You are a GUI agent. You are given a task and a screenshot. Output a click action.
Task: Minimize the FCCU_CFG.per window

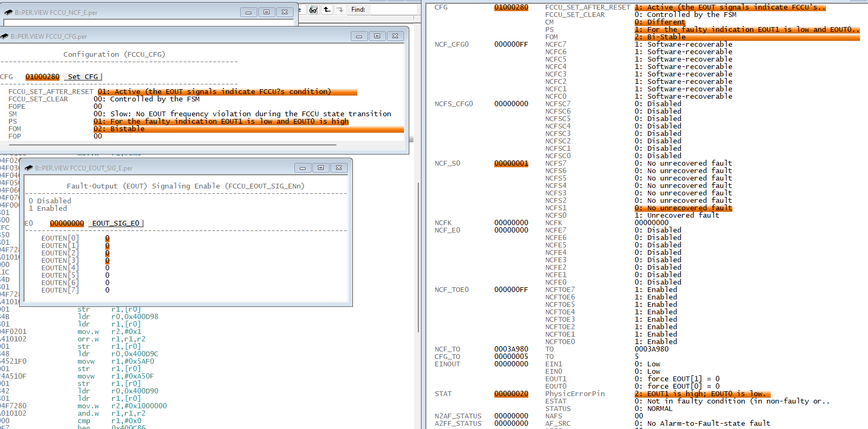point(359,36)
